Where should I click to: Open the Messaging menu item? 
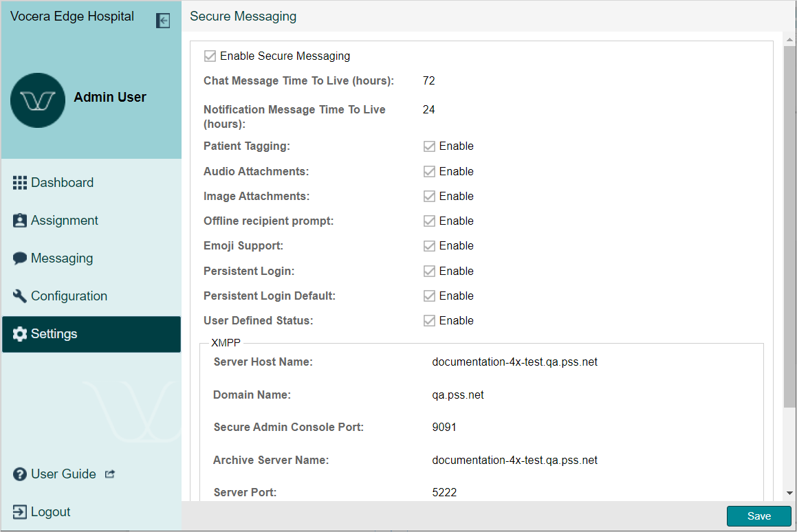62,258
